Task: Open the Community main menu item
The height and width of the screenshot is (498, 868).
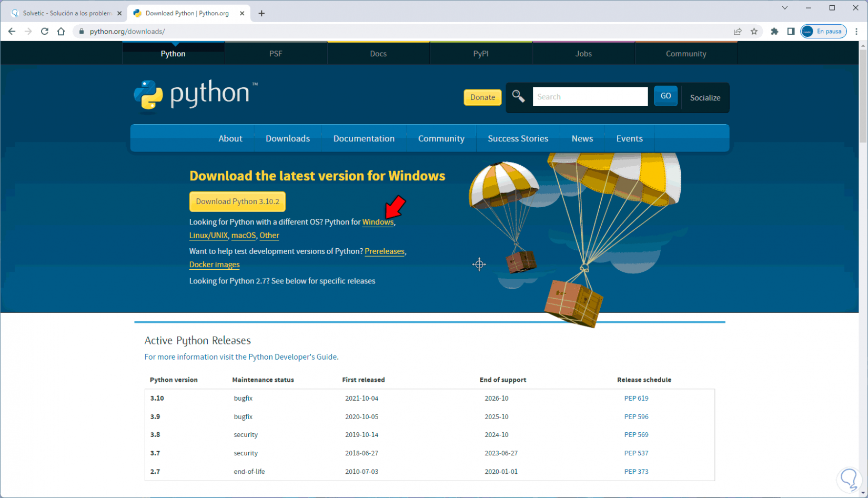Action: click(x=441, y=138)
